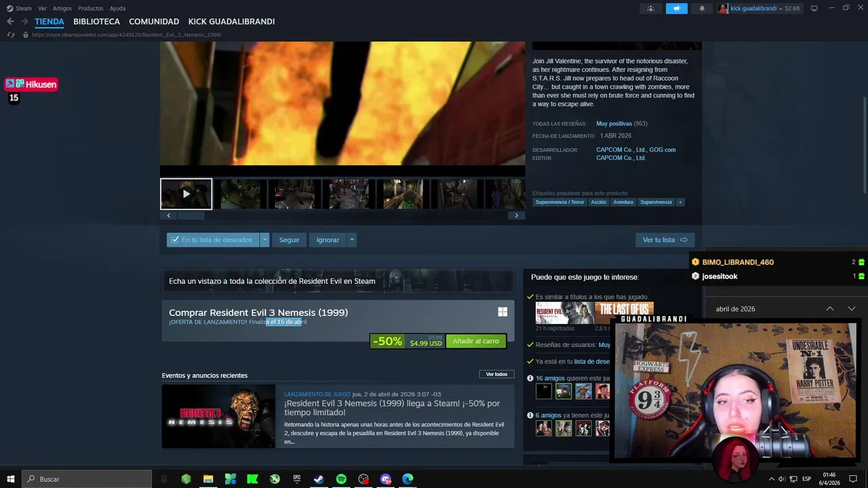The width and height of the screenshot is (868, 488).
Task: Click 'Añadir al carro' button
Action: (x=475, y=341)
